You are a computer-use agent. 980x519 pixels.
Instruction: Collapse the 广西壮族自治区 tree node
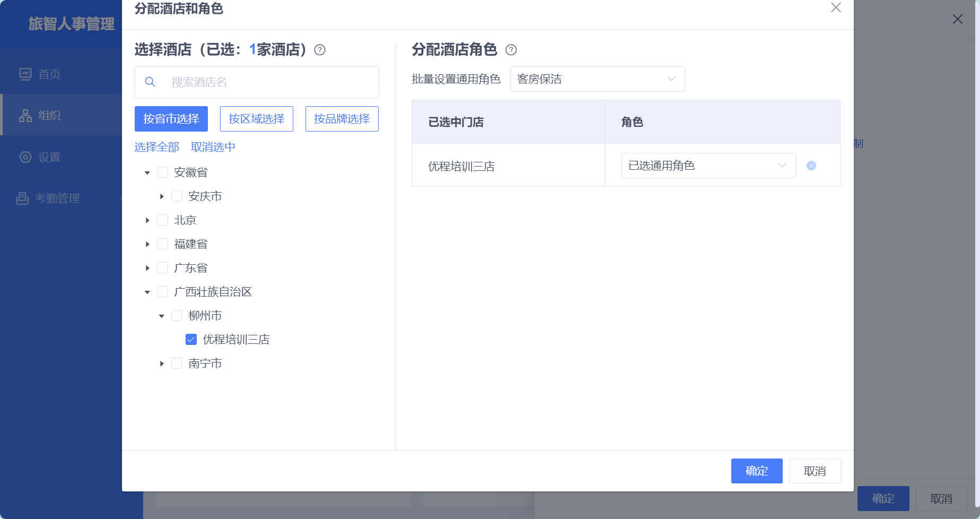[147, 292]
